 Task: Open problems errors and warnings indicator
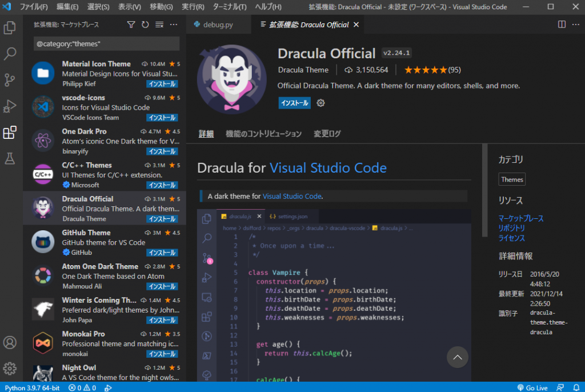(x=82, y=387)
